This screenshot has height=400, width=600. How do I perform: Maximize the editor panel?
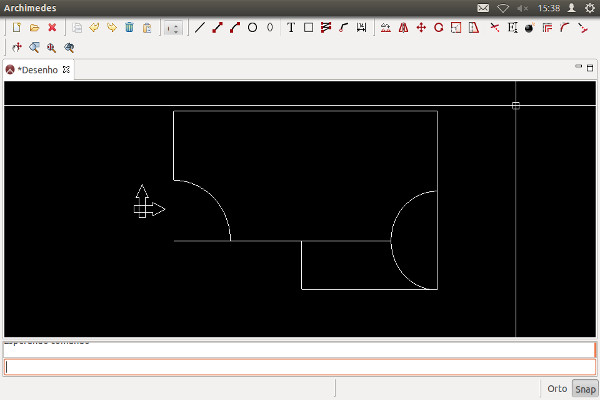tap(590, 68)
